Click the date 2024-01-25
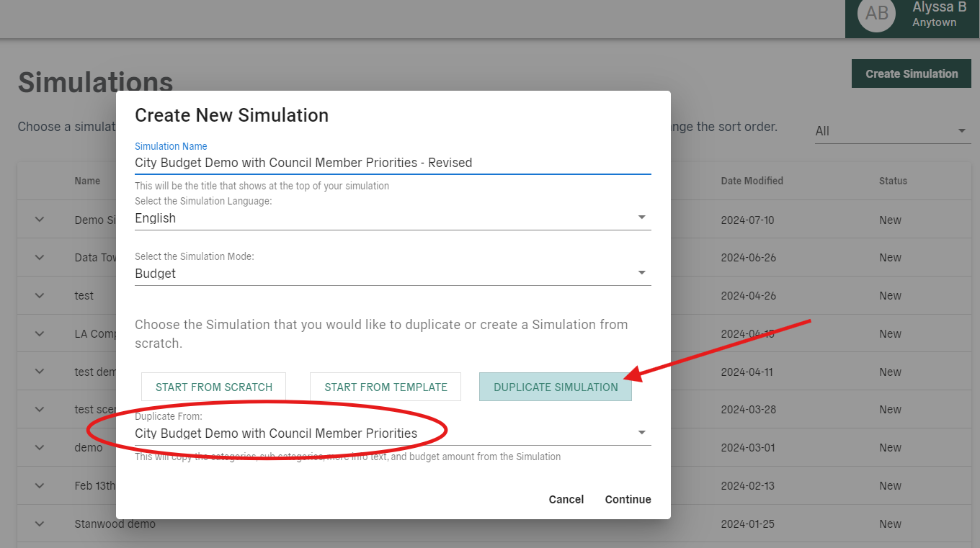The width and height of the screenshot is (980, 548). pos(747,524)
